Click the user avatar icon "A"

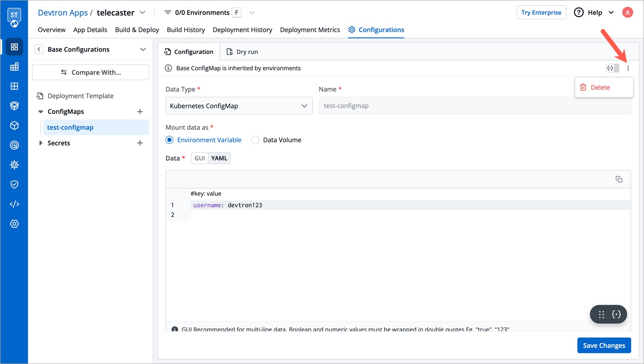coord(627,13)
